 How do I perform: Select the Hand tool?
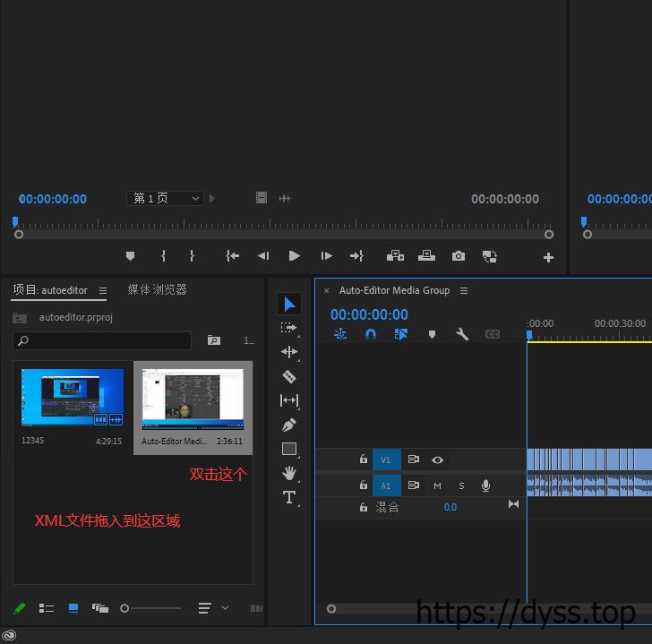click(x=289, y=473)
